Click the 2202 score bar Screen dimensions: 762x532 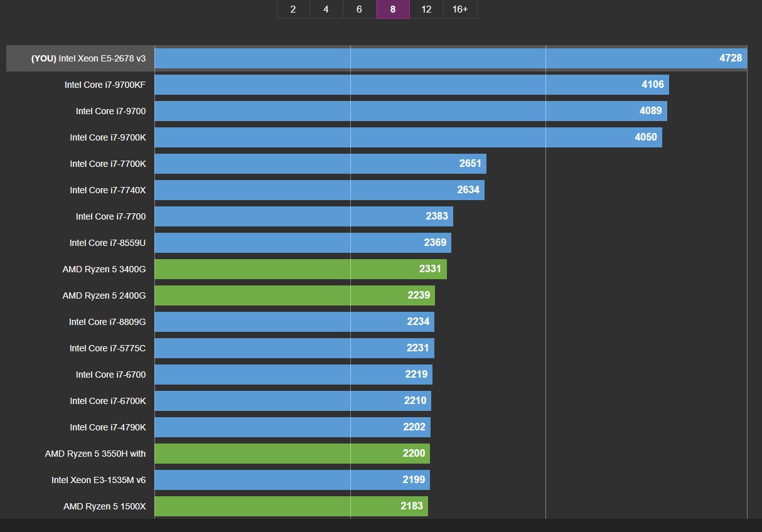click(292, 427)
